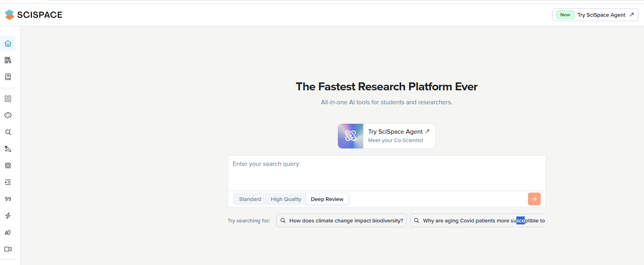The width and height of the screenshot is (644, 265).
Task: Open the Library books icon in the sidebar
Action: pyautogui.click(x=8, y=60)
